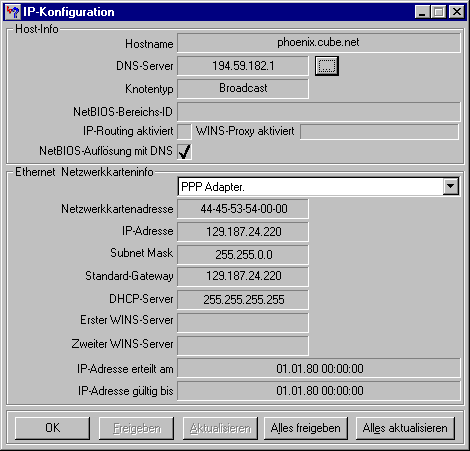Select the Hostname field phoenix.cube.net

pyautogui.click(x=319, y=43)
